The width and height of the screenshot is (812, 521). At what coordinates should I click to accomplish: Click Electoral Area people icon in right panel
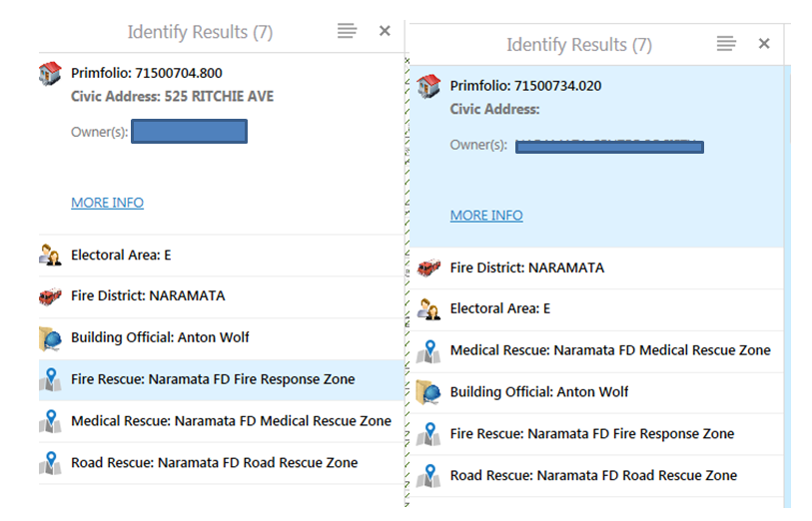(428, 308)
